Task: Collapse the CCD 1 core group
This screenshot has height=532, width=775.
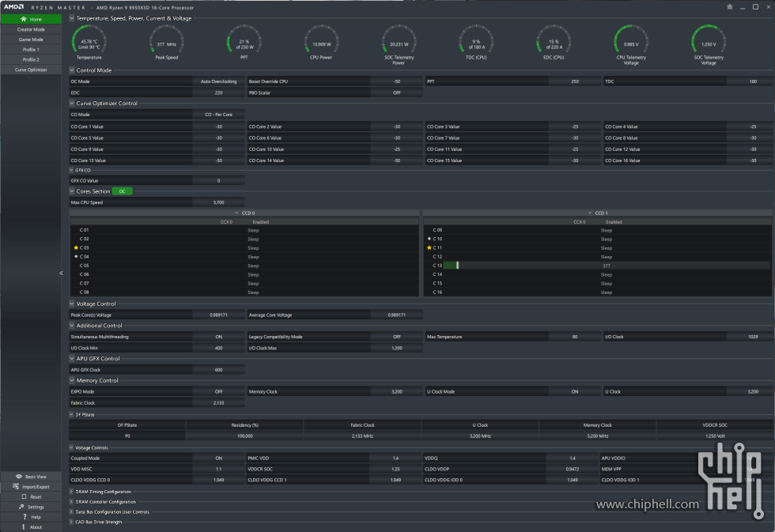Action: coord(590,213)
